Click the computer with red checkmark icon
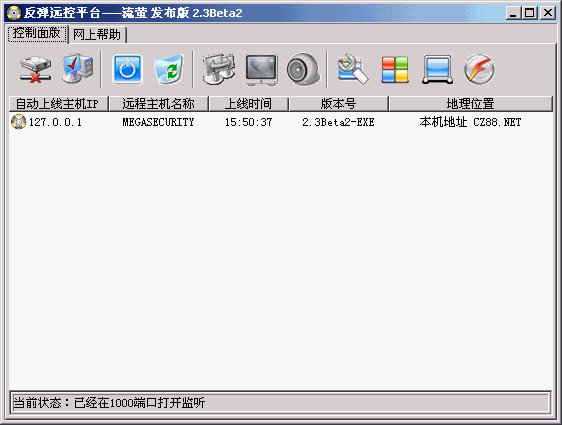 click(x=77, y=69)
